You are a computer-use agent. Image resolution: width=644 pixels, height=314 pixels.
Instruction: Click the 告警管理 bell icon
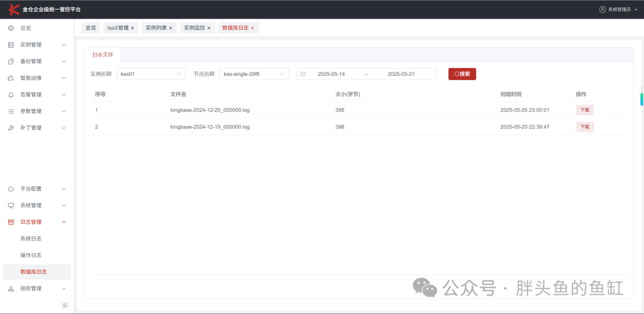point(11,94)
